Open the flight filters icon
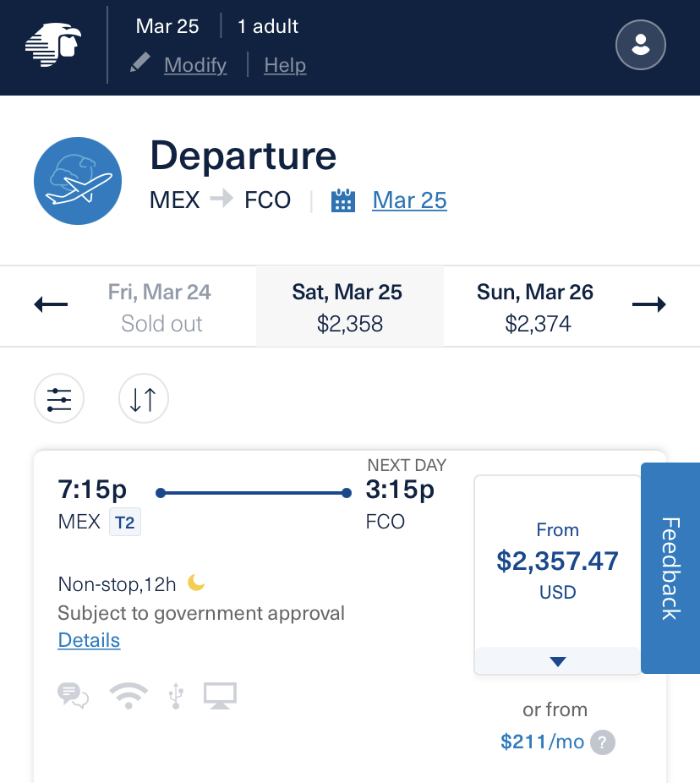Screen dimensions: 700x783 (x=59, y=399)
